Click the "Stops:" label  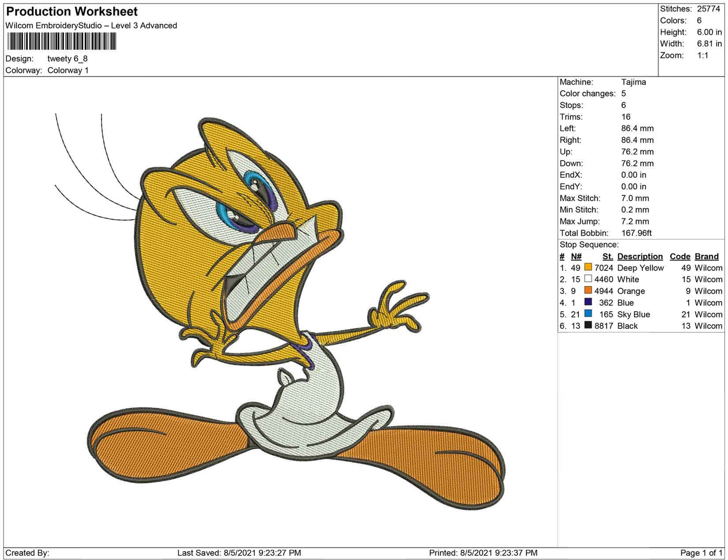click(571, 105)
